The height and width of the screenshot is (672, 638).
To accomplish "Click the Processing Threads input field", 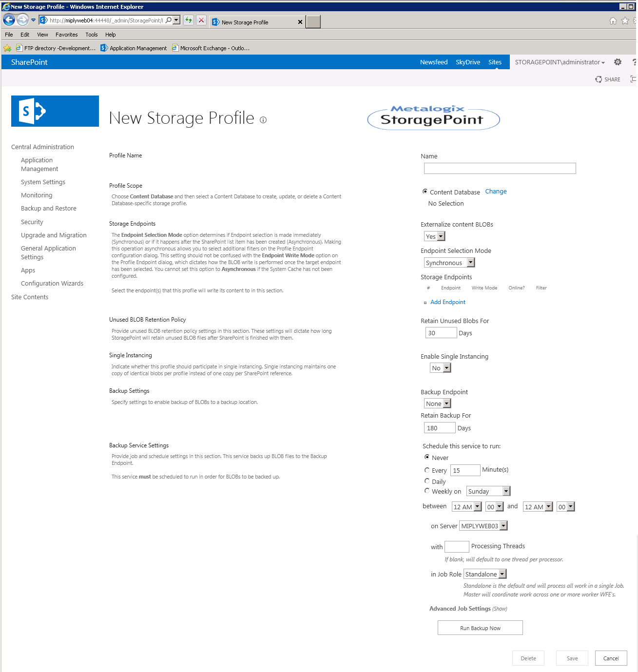I will (457, 547).
